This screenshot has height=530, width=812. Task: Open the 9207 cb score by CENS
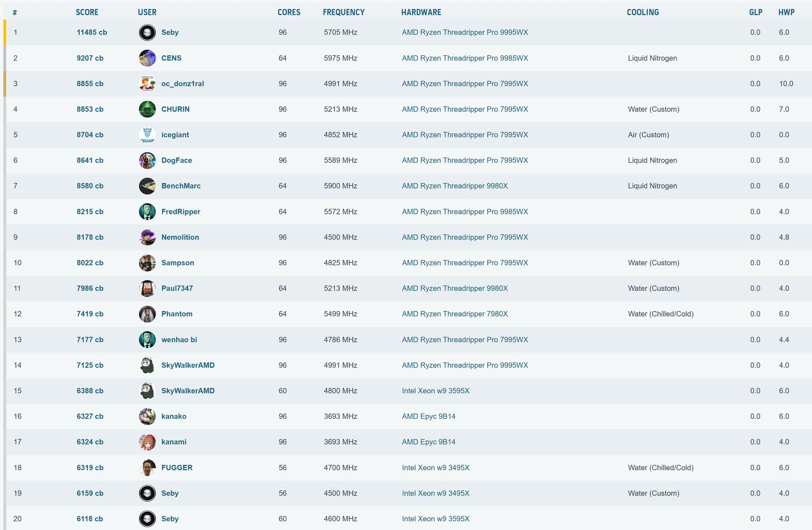[x=90, y=58]
